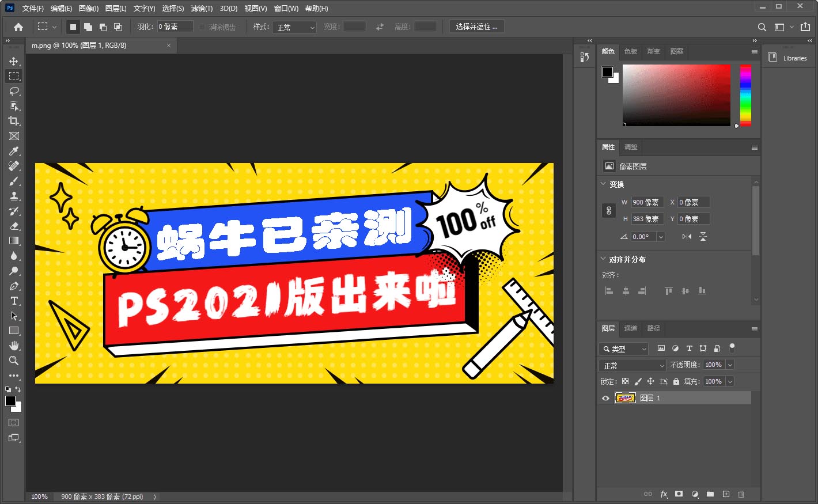Hide the 图层 1 layer

tap(605, 398)
